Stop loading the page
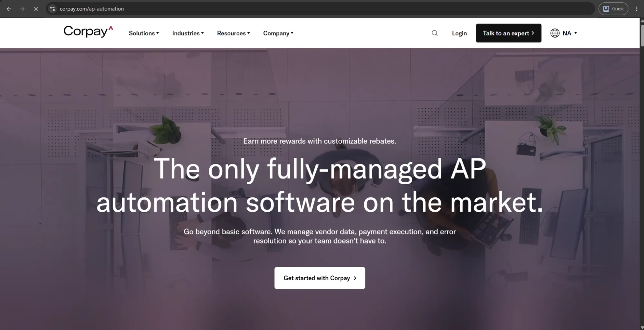This screenshot has width=644, height=330. (x=36, y=9)
